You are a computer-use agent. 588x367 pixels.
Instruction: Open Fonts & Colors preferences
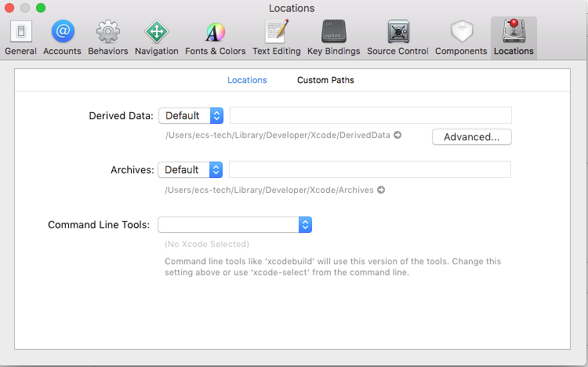tap(216, 38)
